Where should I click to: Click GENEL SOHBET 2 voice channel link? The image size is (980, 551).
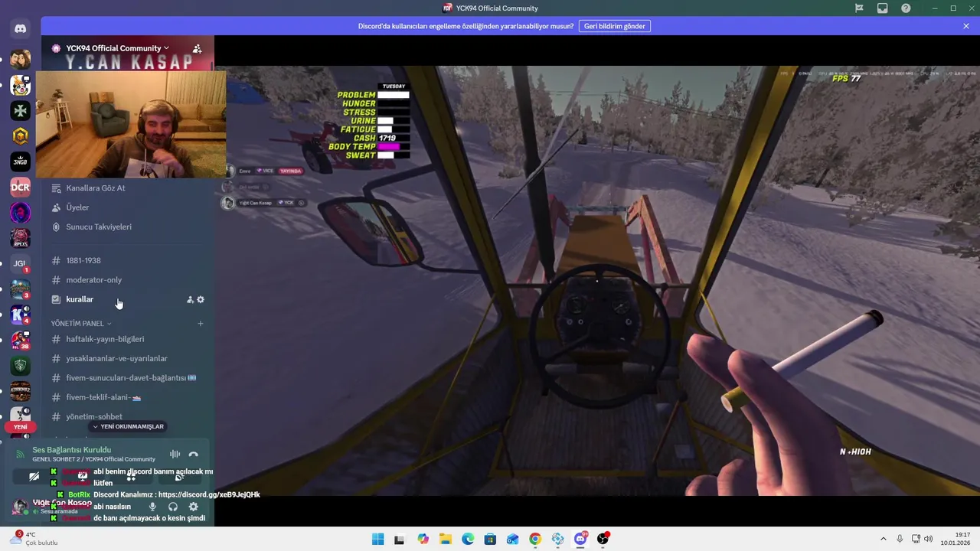point(93,459)
